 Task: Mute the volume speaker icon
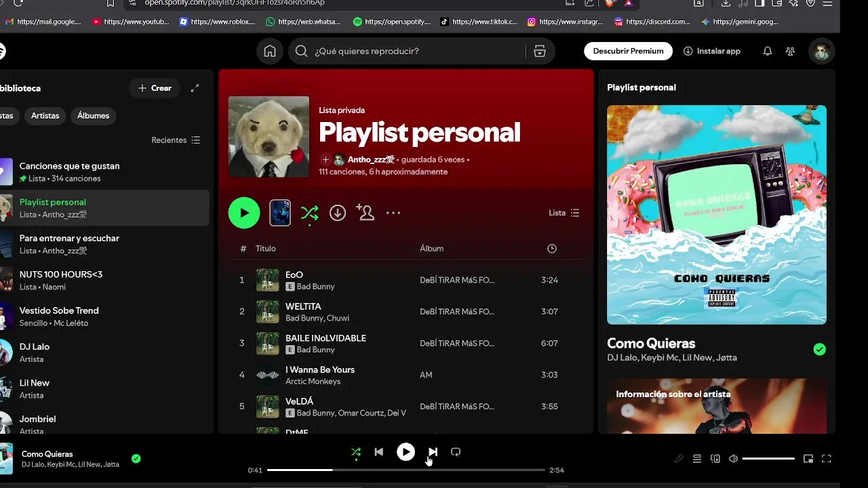[733, 459]
